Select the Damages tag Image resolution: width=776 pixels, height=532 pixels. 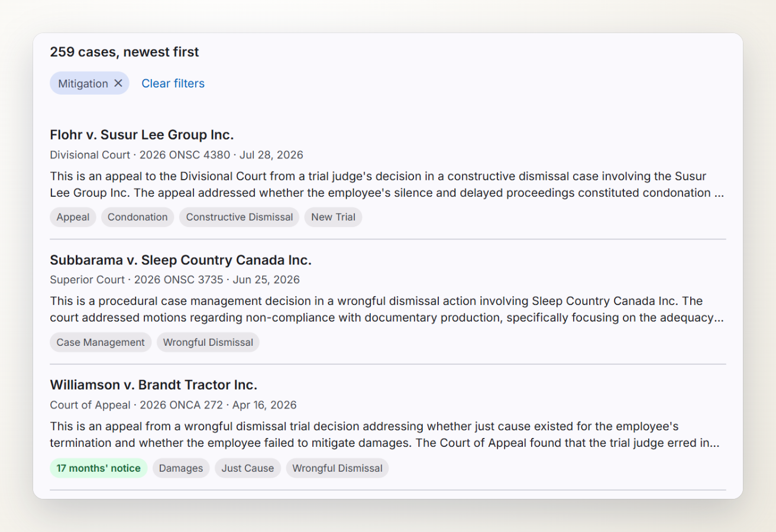click(x=181, y=468)
